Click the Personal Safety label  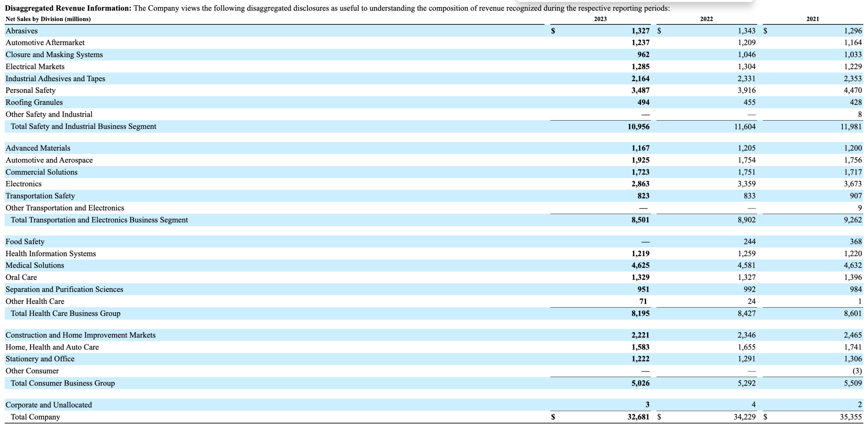30,90
